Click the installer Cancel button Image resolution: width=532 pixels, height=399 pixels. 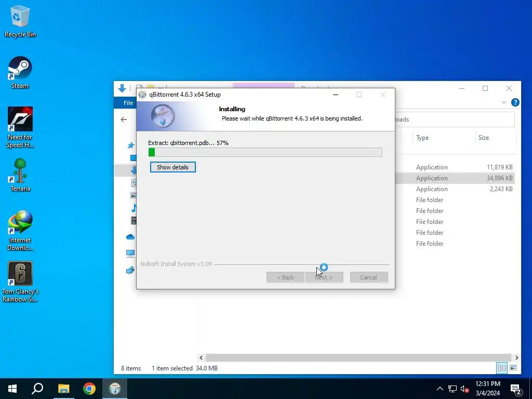369,277
